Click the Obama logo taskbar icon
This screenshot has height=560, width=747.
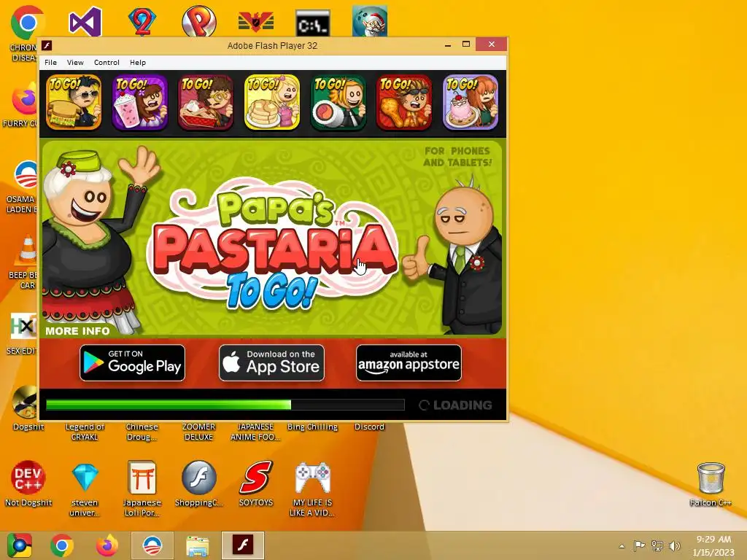[x=152, y=545]
